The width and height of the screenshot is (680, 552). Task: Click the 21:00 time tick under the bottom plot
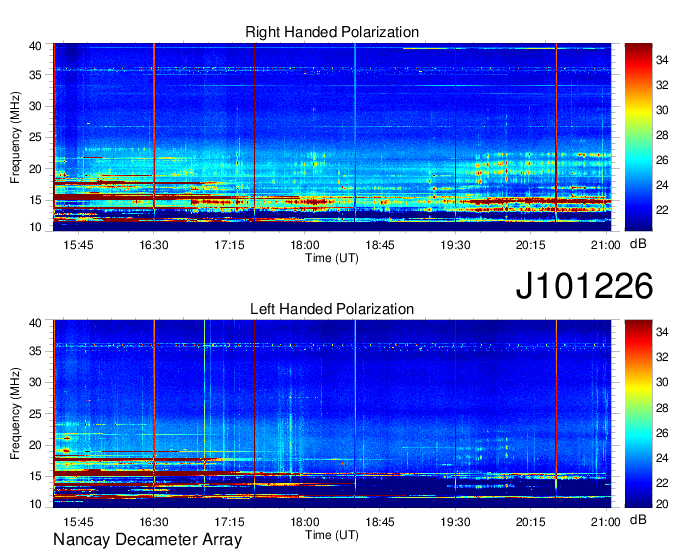coord(605,522)
